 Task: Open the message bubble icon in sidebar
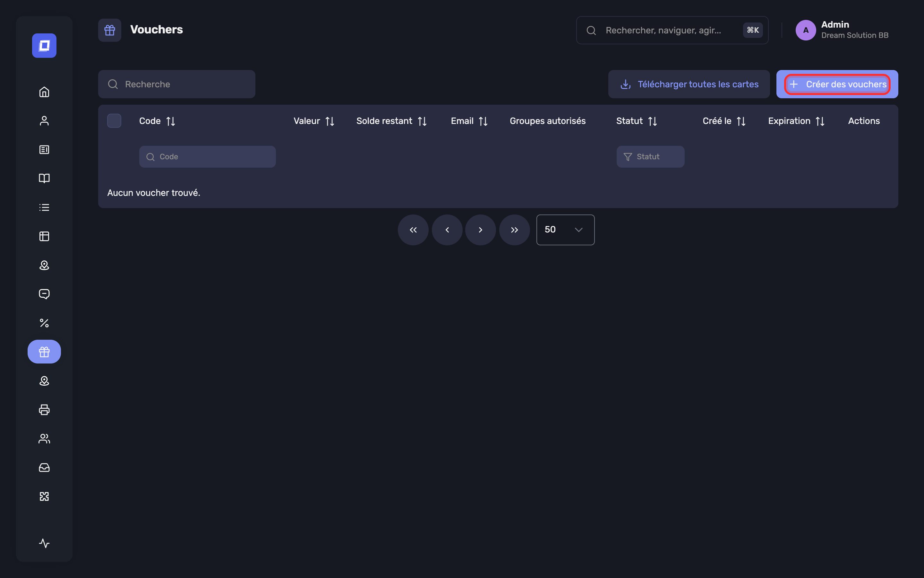[x=44, y=294]
